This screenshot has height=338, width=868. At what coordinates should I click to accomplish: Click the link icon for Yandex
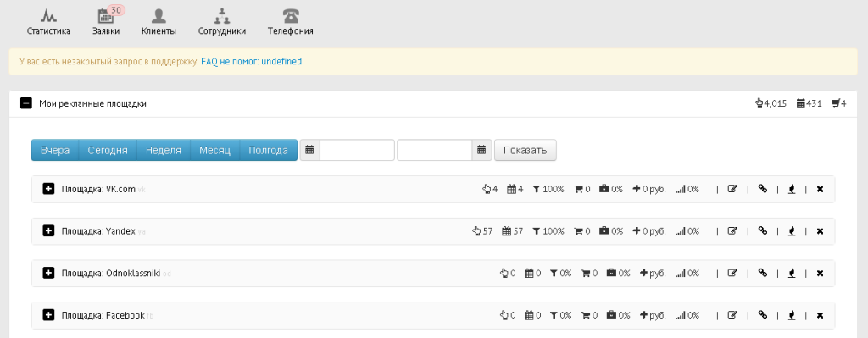pyautogui.click(x=763, y=231)
